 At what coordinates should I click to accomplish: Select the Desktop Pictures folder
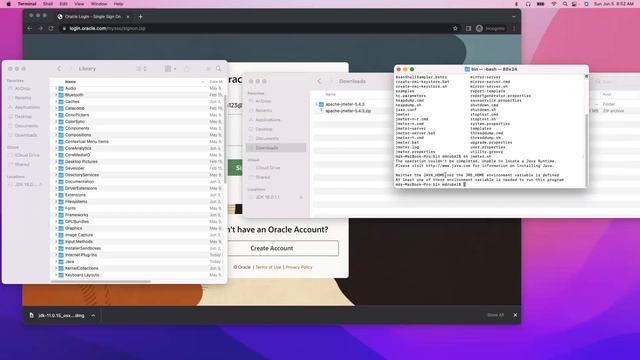138,162
